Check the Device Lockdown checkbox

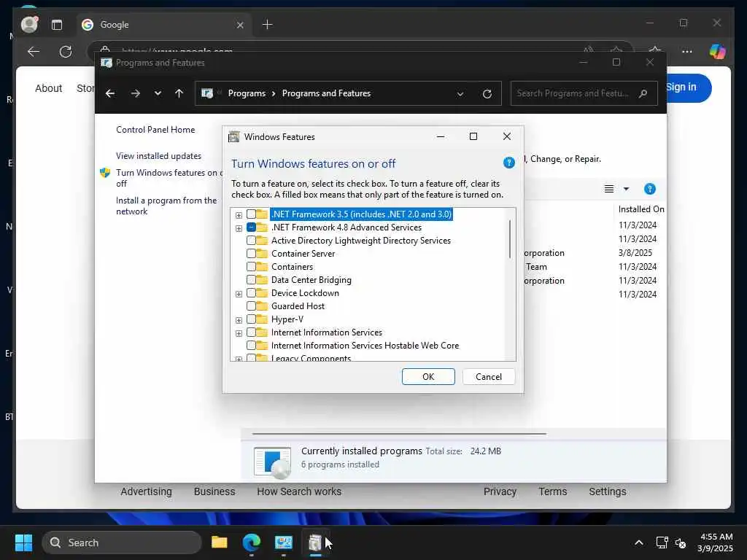[x=251, y=293]
